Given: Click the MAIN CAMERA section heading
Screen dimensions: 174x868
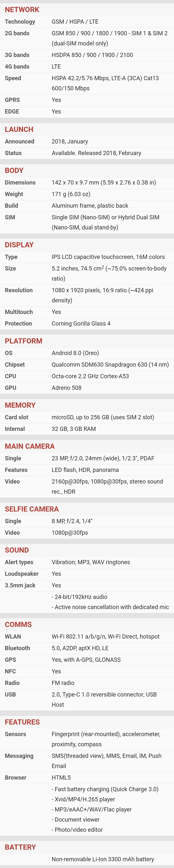Looking at the screenshot, I should click(30, 446).
